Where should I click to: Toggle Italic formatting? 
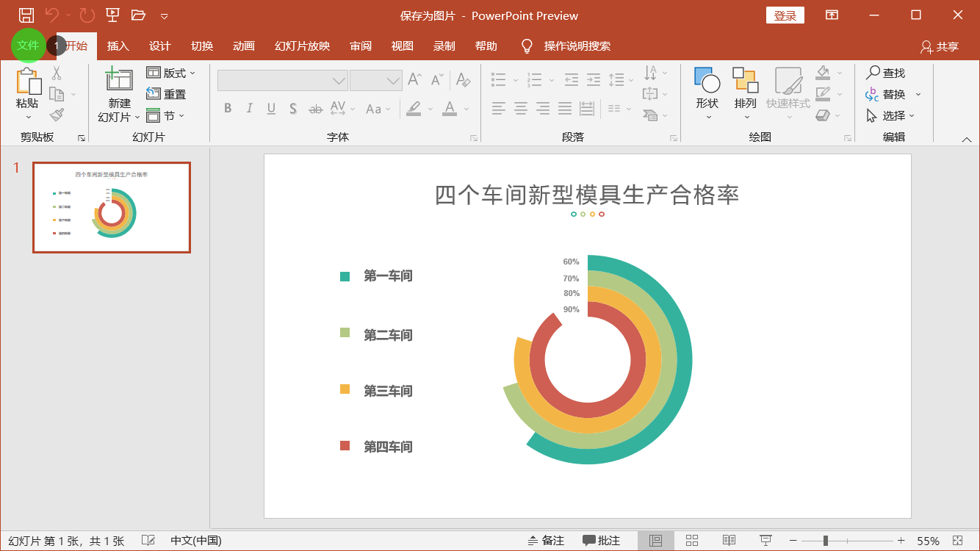coord(249,108)
